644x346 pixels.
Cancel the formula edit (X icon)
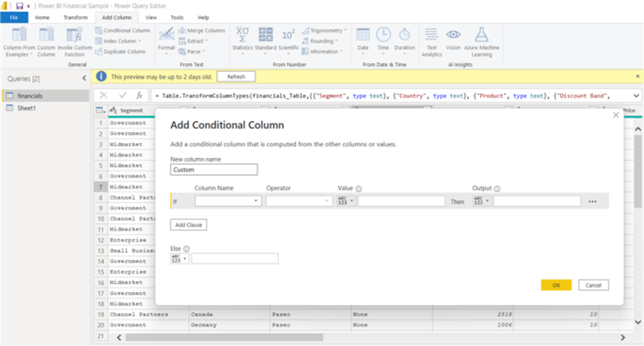104,95
